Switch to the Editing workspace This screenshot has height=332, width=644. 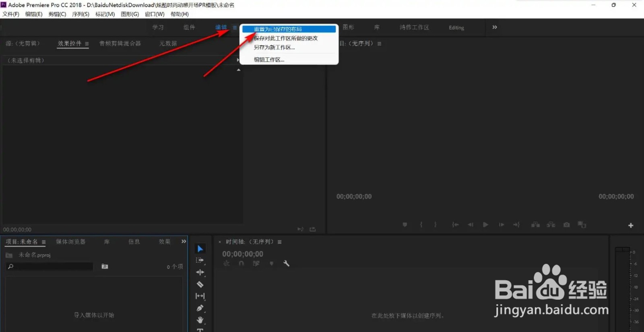pos(456,28)
